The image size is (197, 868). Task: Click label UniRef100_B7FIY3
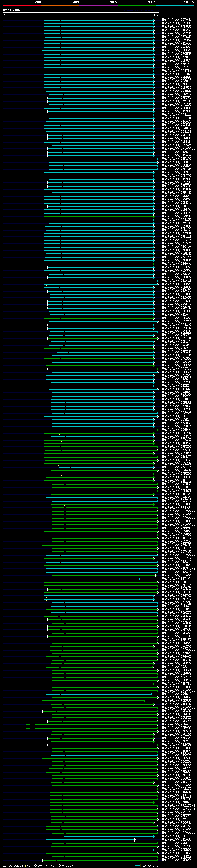tap(177, 64)
